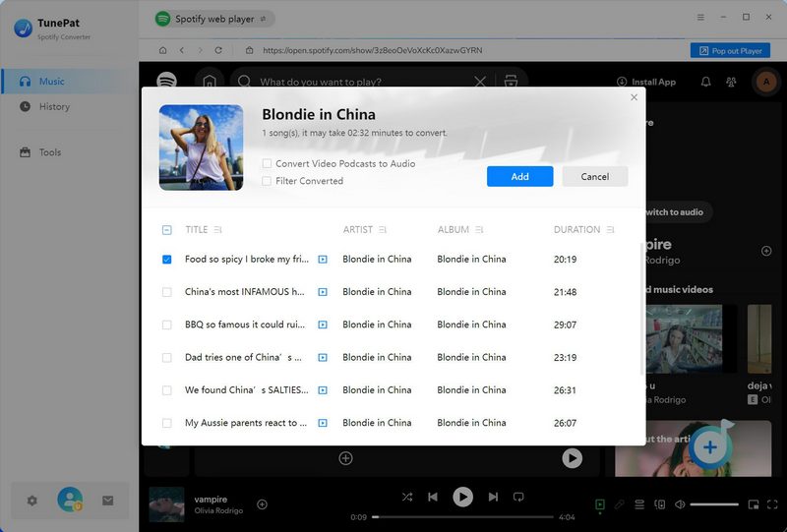This screenshot has width=787, height=532.
Task: Check the 'BBQ so famous' episode
Action: (x=167, y=325)
